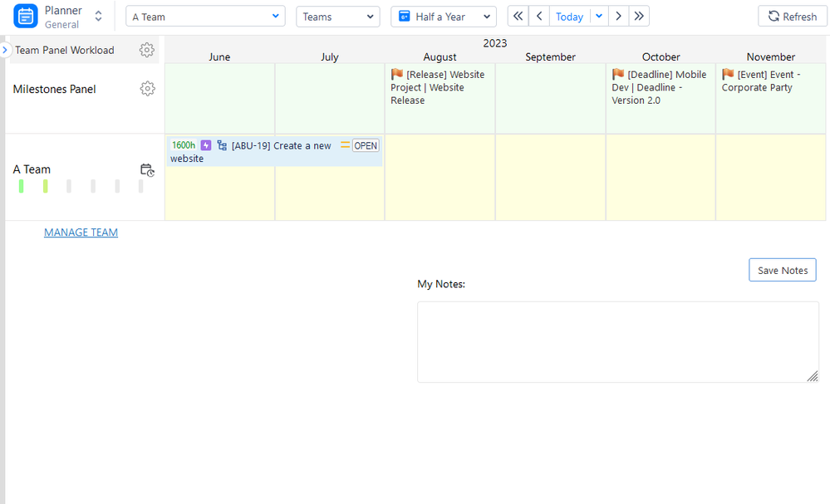Screen dimensions: 830x504
Task: Expand the left sidebar chevron
Action: pos(5,51)
